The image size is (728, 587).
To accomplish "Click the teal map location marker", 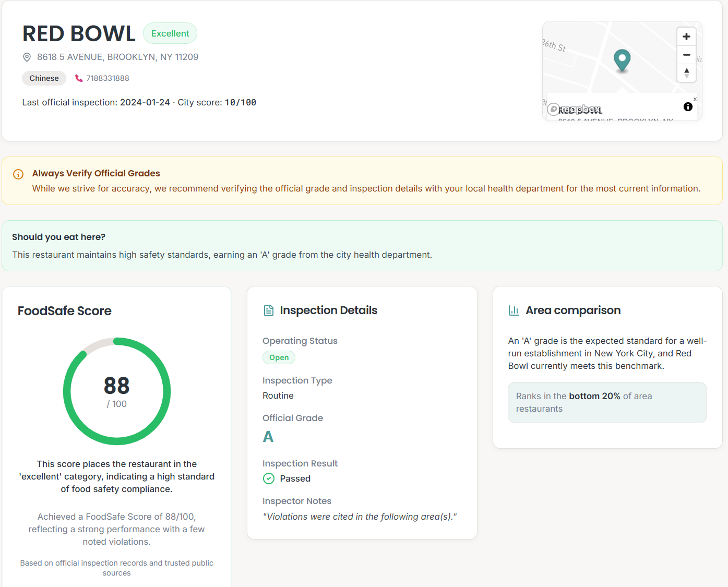I will click(x=622, y=61).
